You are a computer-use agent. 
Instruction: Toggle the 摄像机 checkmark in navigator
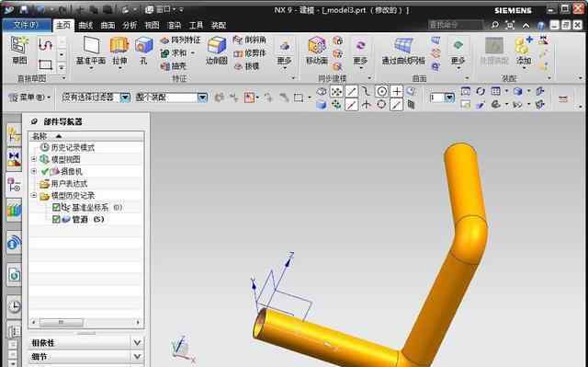[x=45, y=171]
